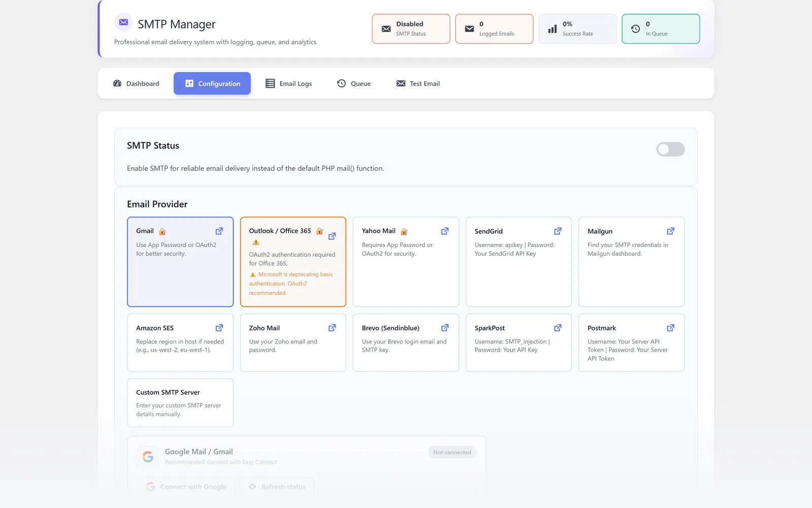Open Yahoo Mail external link icon
The image size is (812, 508).
(445, 231)
